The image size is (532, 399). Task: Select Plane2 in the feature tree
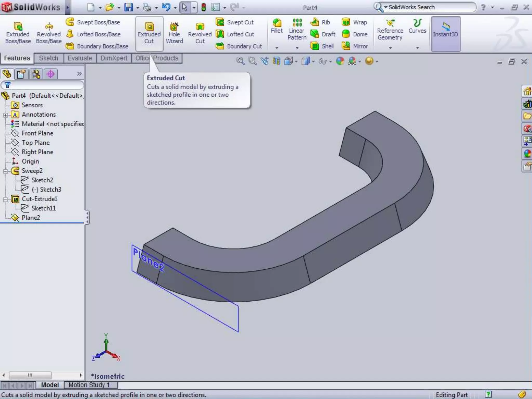(x=31, y=218)
